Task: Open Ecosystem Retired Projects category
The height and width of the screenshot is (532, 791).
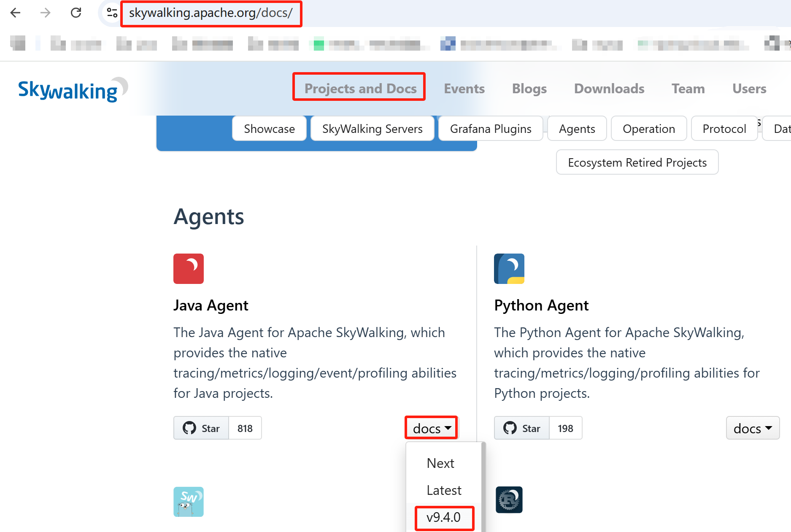Action: click(637, 162)
